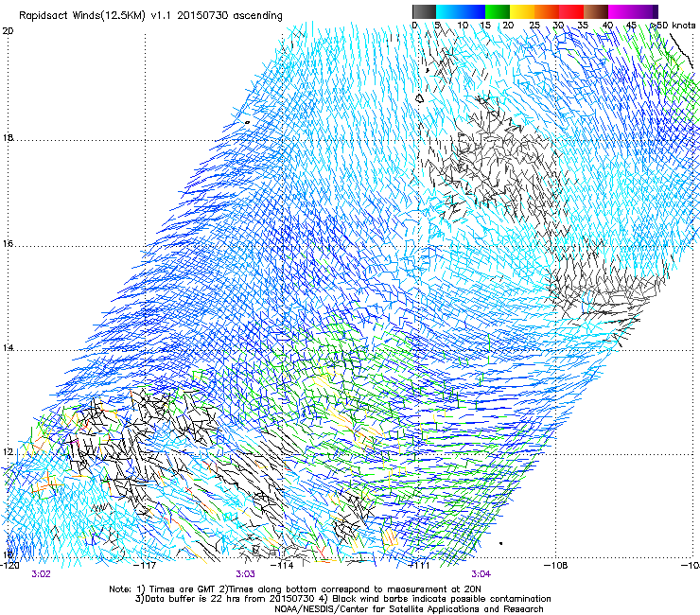The width and height of the screenshot is (700, 615).
Task: Click the '3)Data buffer is 22 hrs' note line
Action: [342, 599]
